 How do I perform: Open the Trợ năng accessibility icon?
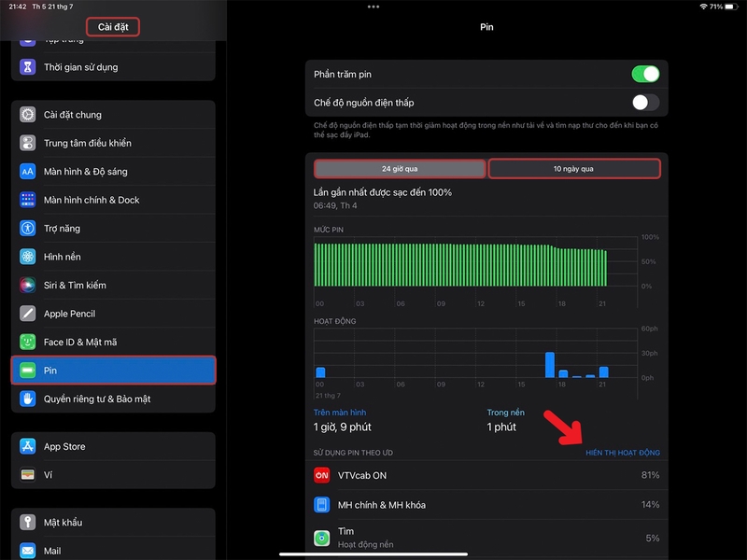coord(28,228)
